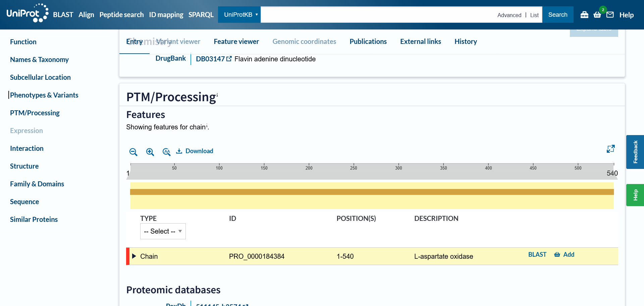Switch to the External links tab
644x306 pixels.
click(420, 42)
